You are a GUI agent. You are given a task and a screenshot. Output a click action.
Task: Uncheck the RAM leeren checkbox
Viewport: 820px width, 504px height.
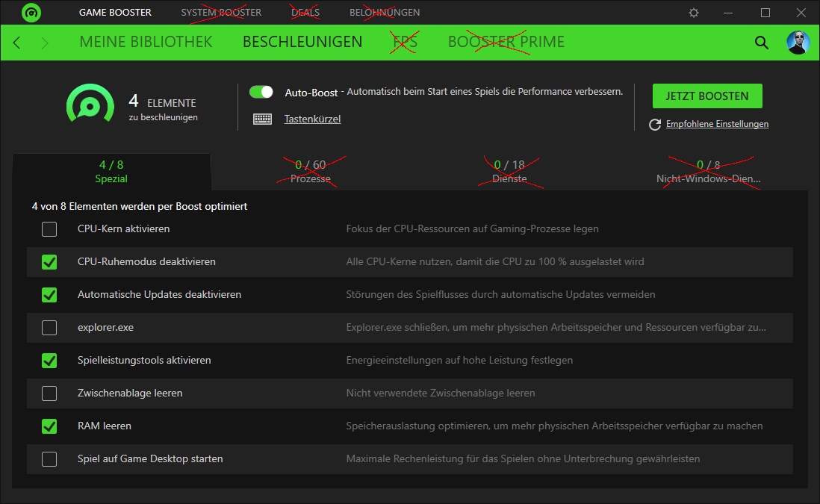49,426
